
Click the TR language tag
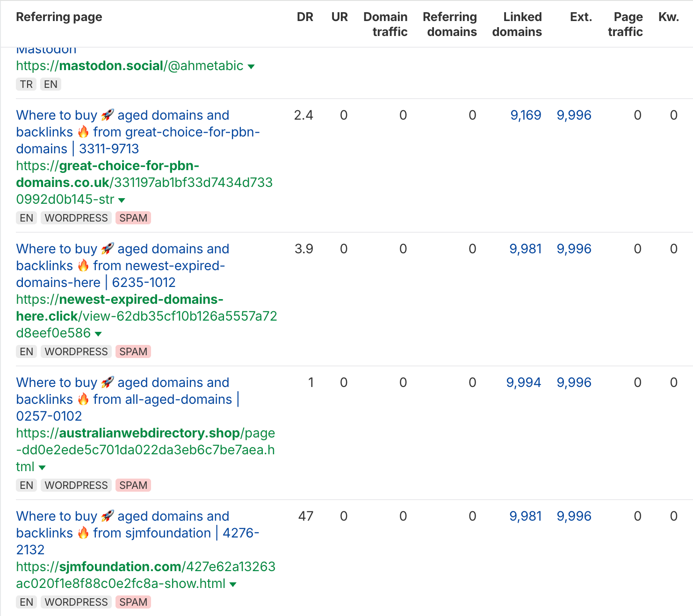click(26, 84)
